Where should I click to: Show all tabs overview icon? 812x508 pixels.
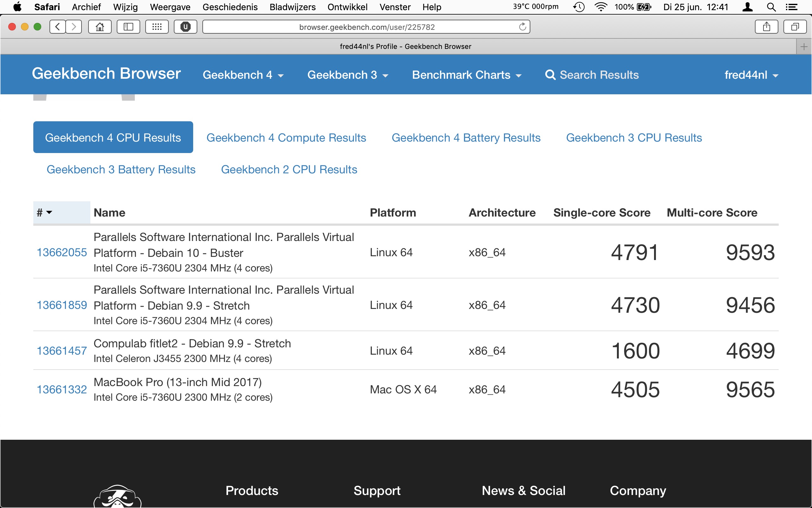pyautogui.click(x=795, y=27)
